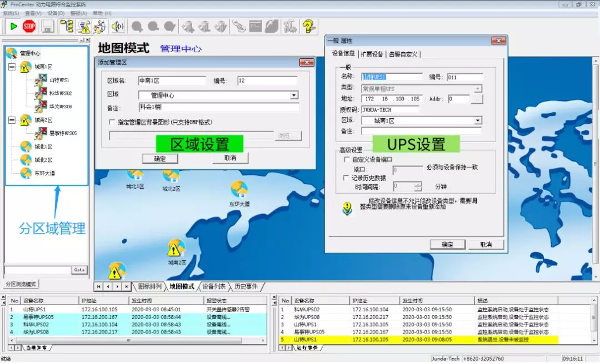
Task: Click the green Start monitoring play icon
Action: coord(13,26)
